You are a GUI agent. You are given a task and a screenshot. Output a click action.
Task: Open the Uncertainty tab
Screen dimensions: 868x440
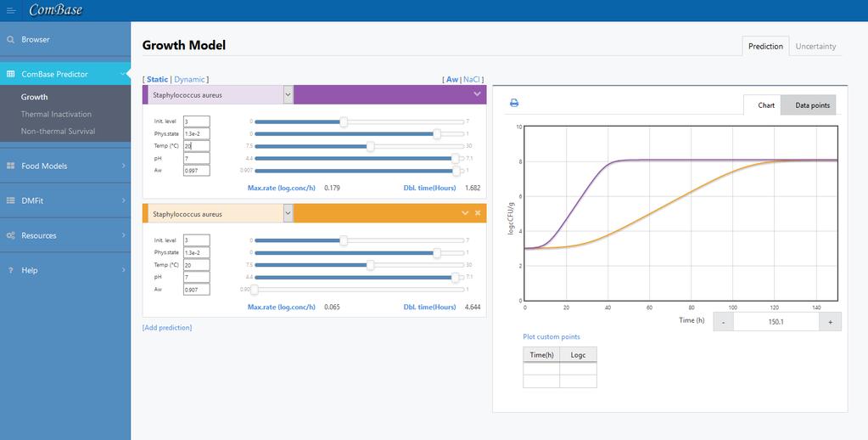tap(815, 47)
